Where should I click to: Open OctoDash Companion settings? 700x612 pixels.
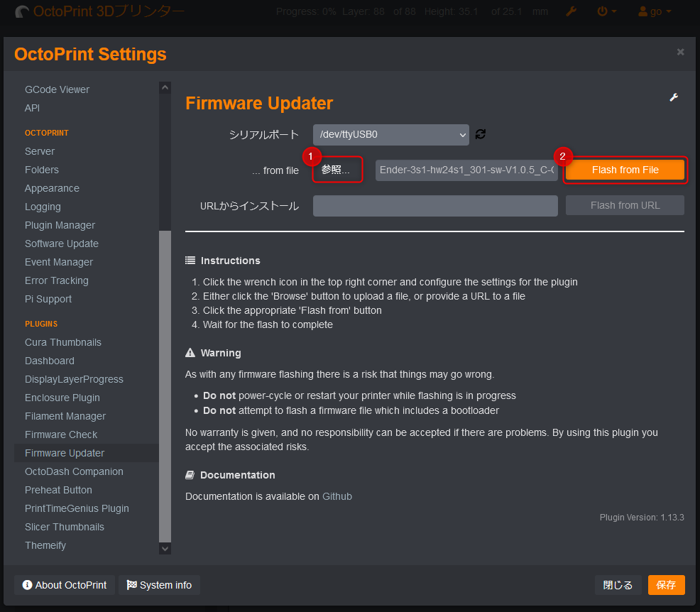tap(74, 471)
